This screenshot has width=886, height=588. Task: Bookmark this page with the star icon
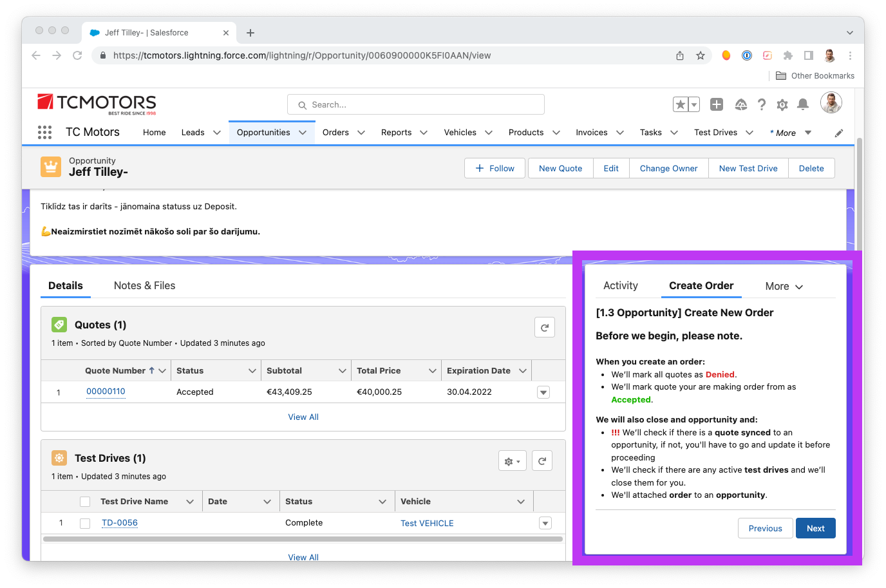(x=701, y=55)
